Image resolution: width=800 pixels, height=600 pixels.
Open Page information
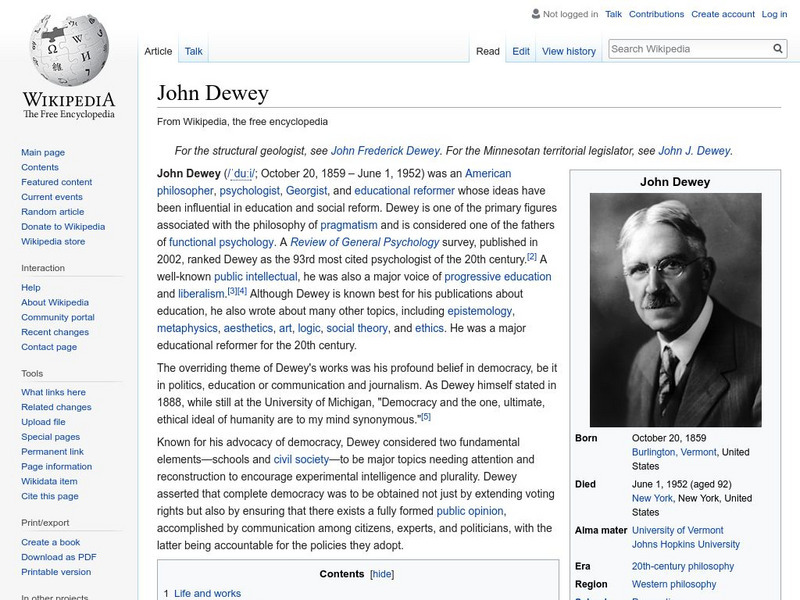click(x=57, y=466)
